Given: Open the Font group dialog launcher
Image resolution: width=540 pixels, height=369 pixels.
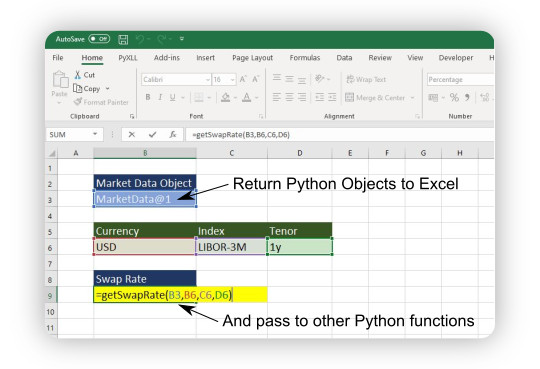Looking at the screenshot, I should 261,117.
